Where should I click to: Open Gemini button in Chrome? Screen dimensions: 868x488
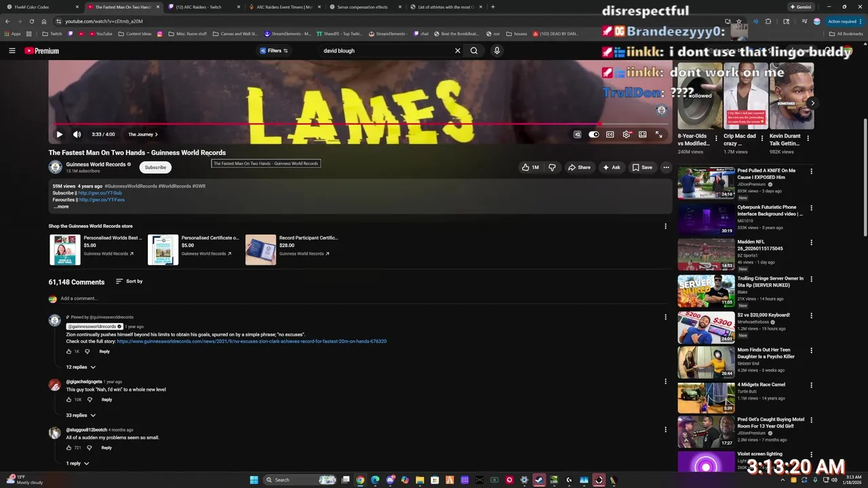(800, 7)
